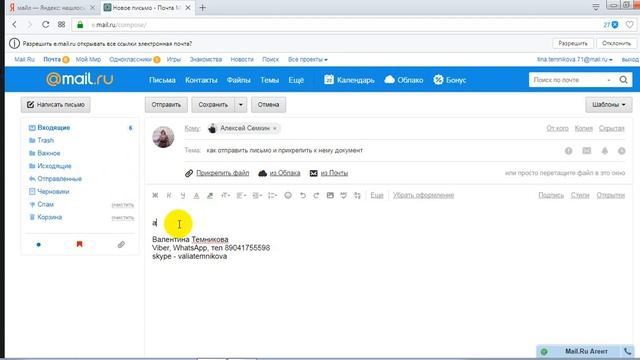Image resolution: width=640 pixels, height=360 pixels.
Task: Click Подпись link
Action: (551, 196)
